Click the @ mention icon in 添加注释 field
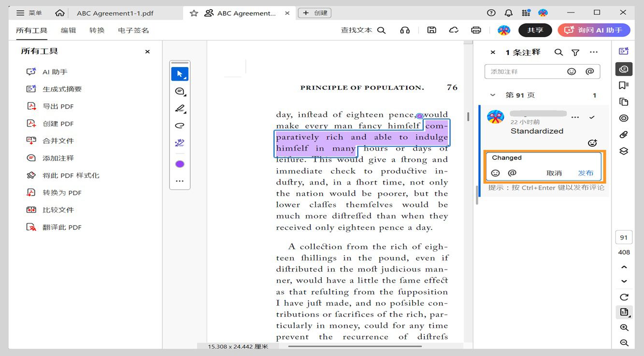 (589, 71)
